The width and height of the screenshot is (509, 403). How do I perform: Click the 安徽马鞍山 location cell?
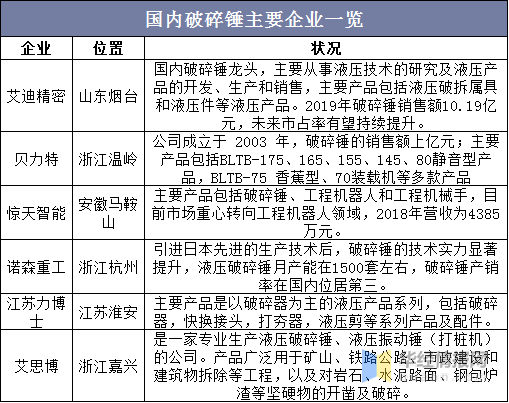click(108, 213)
